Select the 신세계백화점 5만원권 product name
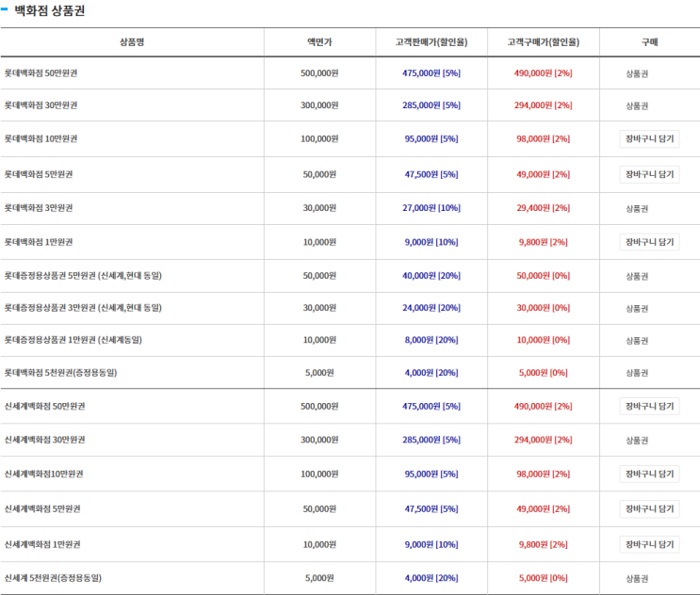Viewport: 700px width, 595px height. [x=42, y=509]
